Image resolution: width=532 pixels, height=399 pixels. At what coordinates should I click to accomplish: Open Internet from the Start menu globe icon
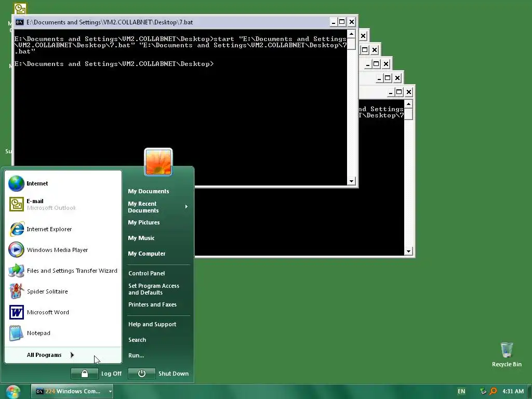[16, 183]
